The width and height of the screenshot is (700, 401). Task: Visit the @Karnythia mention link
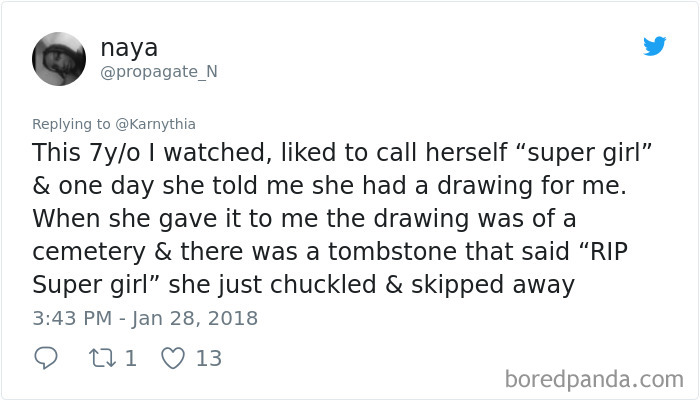[x=157, y=124]
